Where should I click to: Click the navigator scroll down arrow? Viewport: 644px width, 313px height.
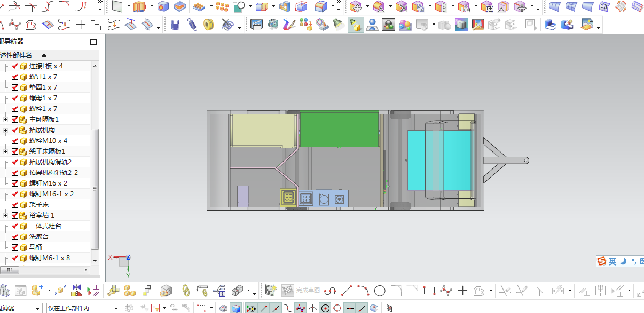(x=96, y=260)
